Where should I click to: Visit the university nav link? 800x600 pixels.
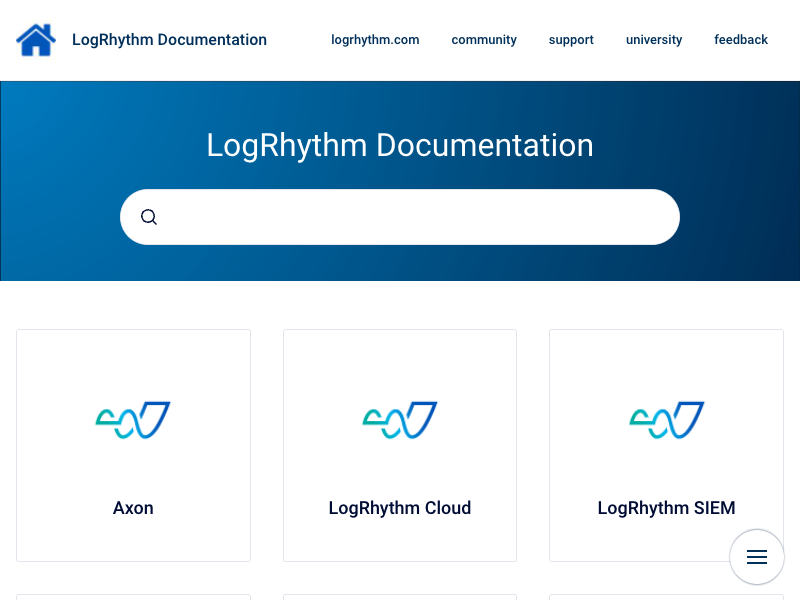(654, 40)
